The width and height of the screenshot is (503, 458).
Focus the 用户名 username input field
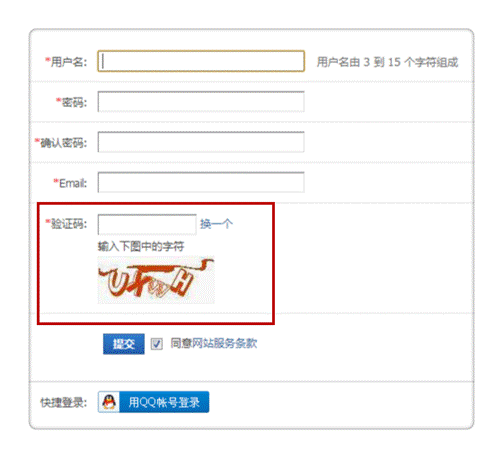click(x=201, y=61)
